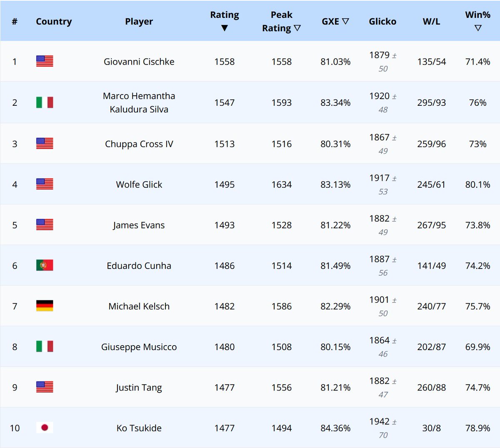Click the Italy flag in Giuseppe Musicco's row
The image size is (500, 448).
(45, 346)
